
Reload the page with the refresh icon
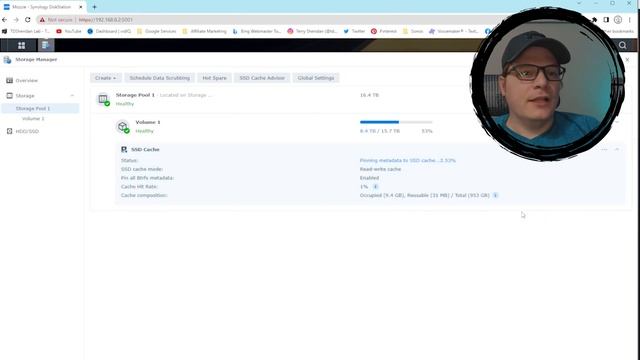tap(27, 20)
